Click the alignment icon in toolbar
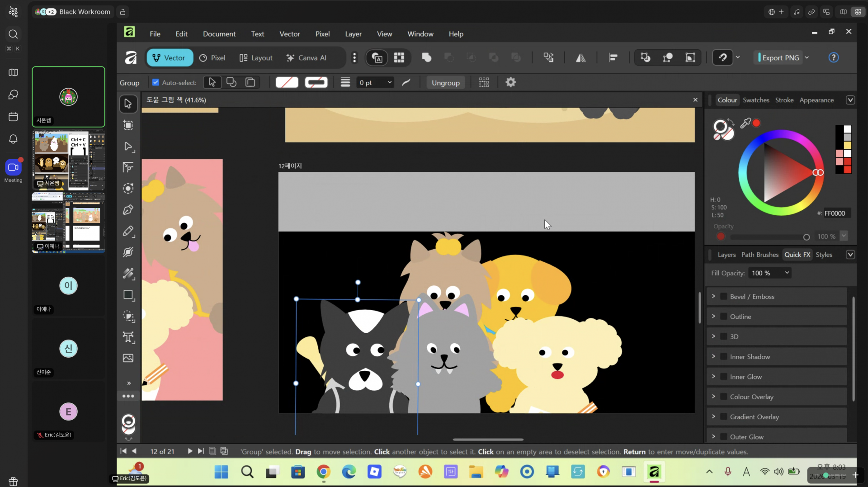 pos(613,58)
